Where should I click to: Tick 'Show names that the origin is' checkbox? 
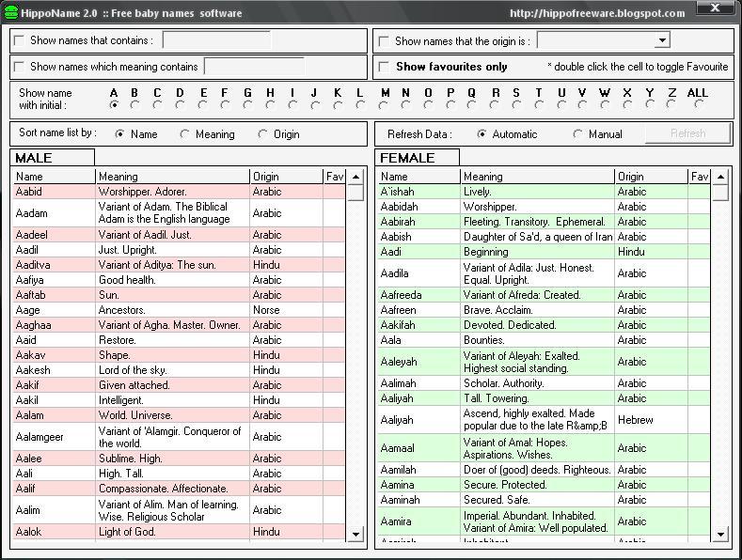[385, 41]
